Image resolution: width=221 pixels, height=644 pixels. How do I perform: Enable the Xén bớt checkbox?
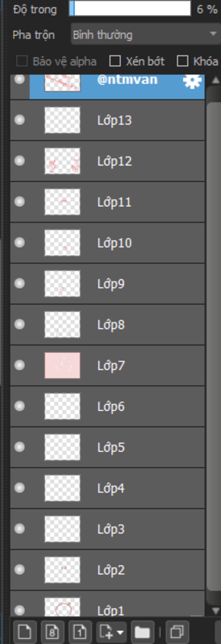115,61
